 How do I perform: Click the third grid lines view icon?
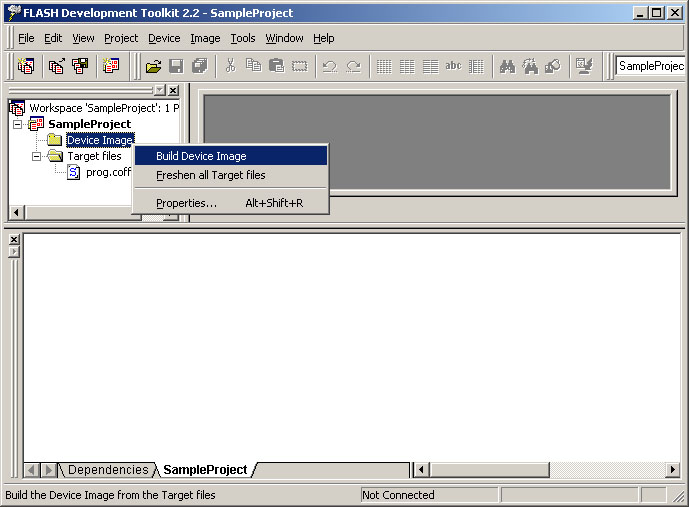pos(430,66)
